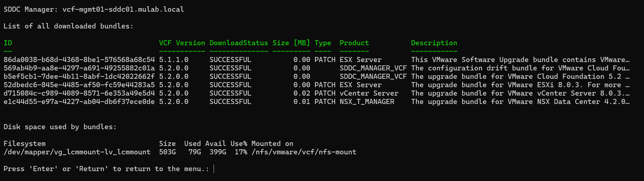Click the 79G used value
The height and width of the screenshot is (181, 644).
click(x=195, y=152)
